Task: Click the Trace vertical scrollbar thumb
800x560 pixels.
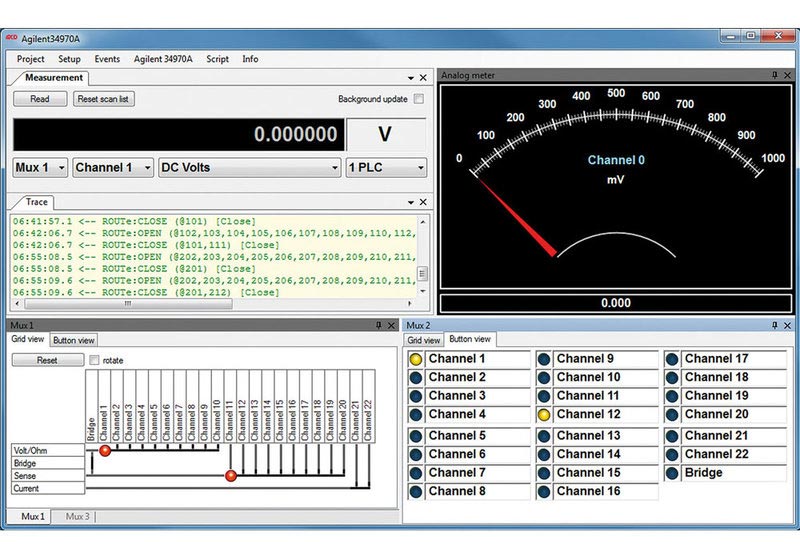Action: click(x=422, y=274)
